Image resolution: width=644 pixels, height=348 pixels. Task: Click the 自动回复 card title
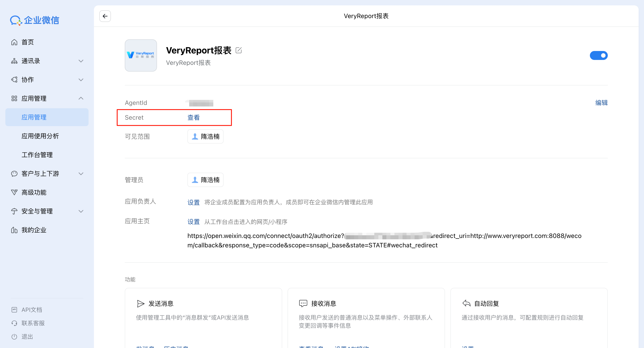pos(487,303)
